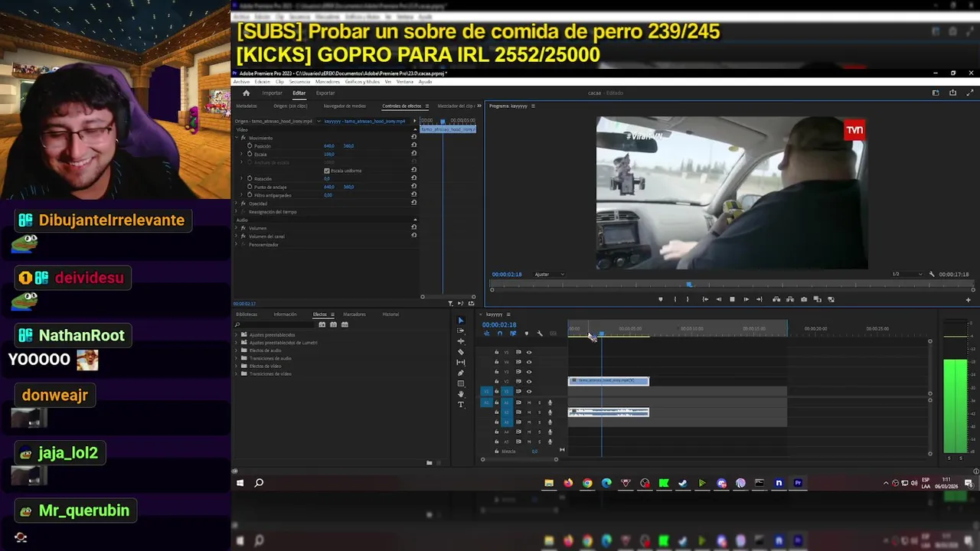This screenshot has width=980, height=551.
Task: Click the Export Frame camera icon
Action: [803, 299]
